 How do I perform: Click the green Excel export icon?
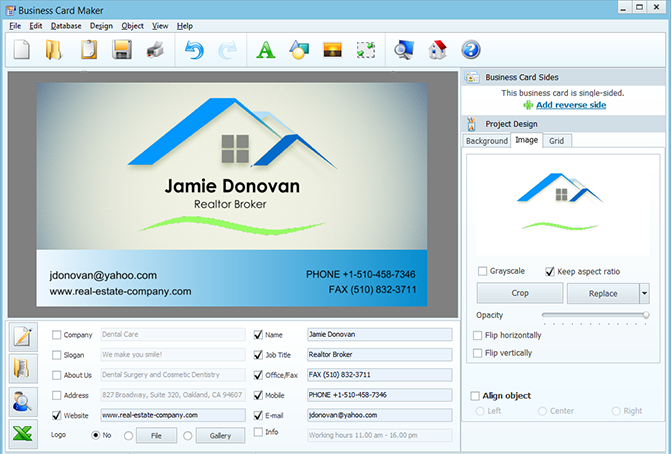click(23, 434)
